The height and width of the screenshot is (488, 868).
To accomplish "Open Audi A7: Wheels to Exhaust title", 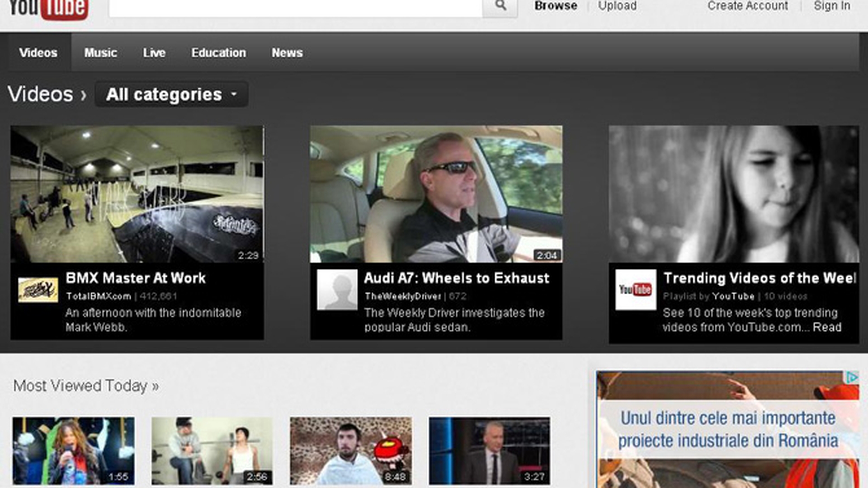I will (x=457, y=278).
